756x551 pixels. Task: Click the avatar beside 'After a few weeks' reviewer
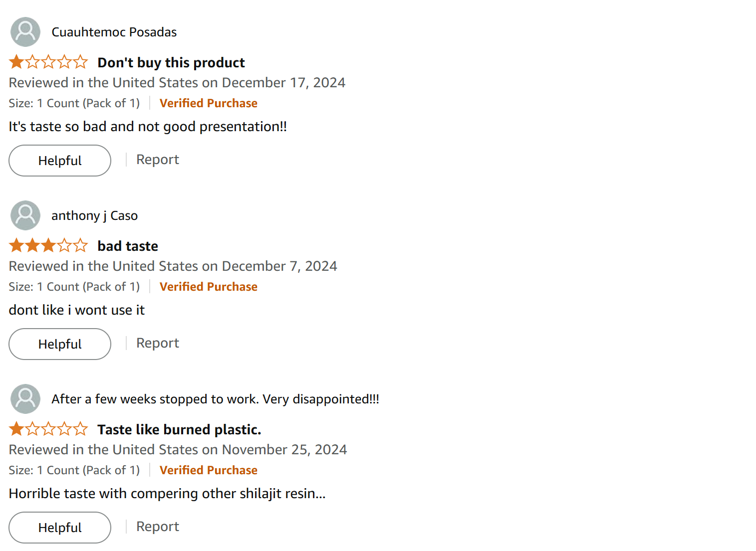[25, 399]
